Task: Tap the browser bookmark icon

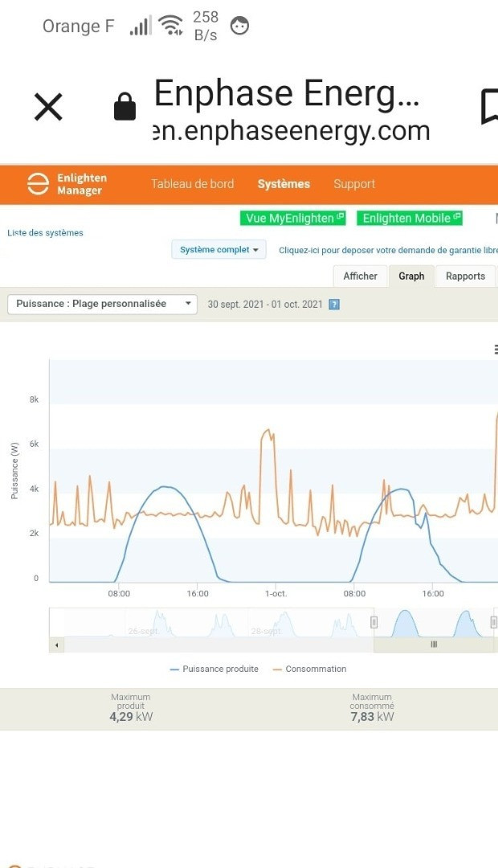Action: click(488, 107)
